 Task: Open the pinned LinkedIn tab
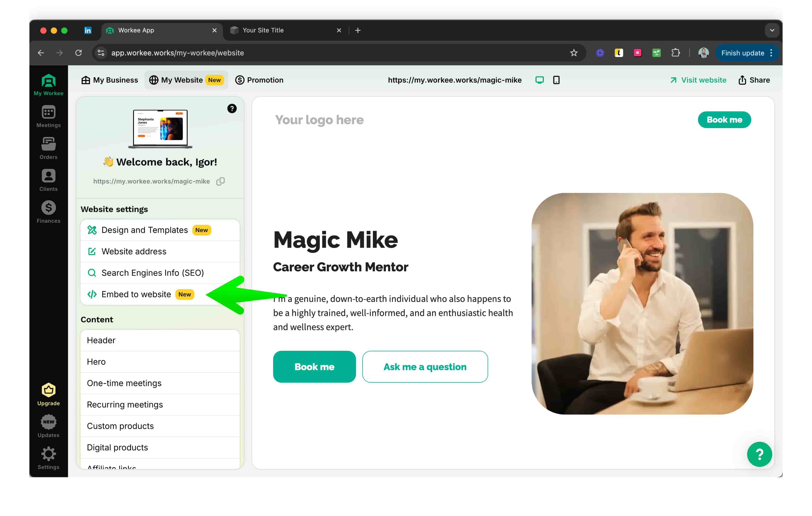point(88,30)
